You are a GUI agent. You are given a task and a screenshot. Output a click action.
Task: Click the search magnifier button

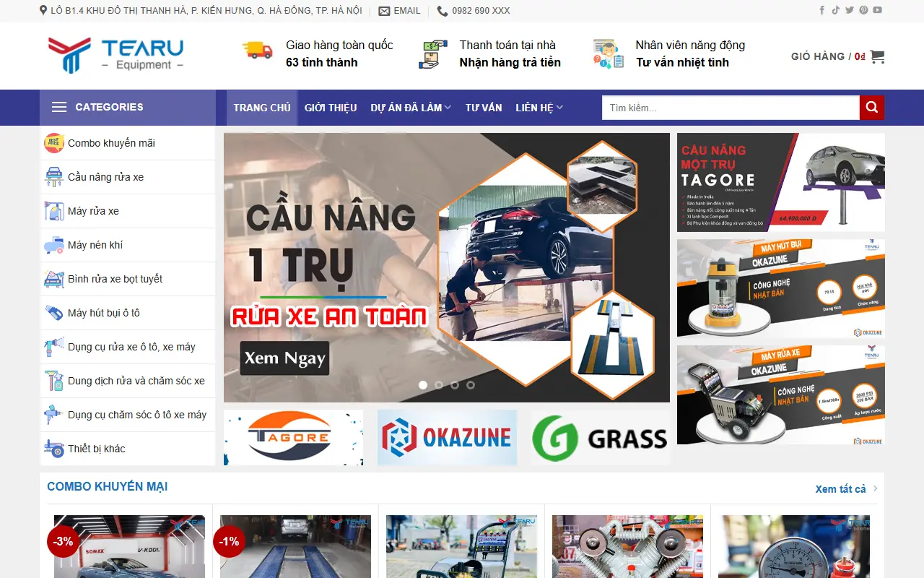tap(871, 108)
